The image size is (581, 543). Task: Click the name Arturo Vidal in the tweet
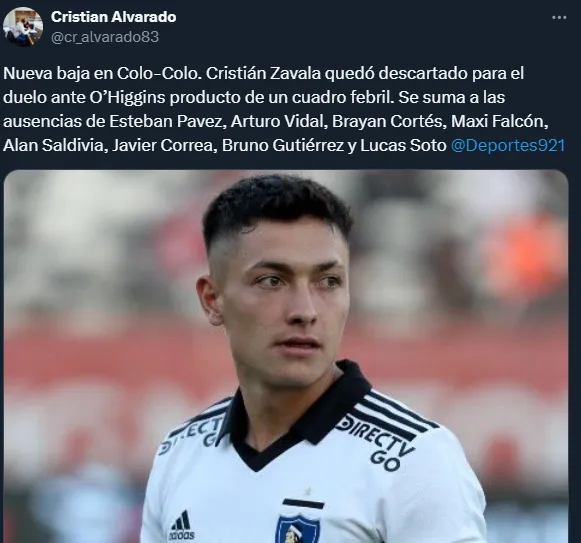pyautogui.click(x=277, y=121)
